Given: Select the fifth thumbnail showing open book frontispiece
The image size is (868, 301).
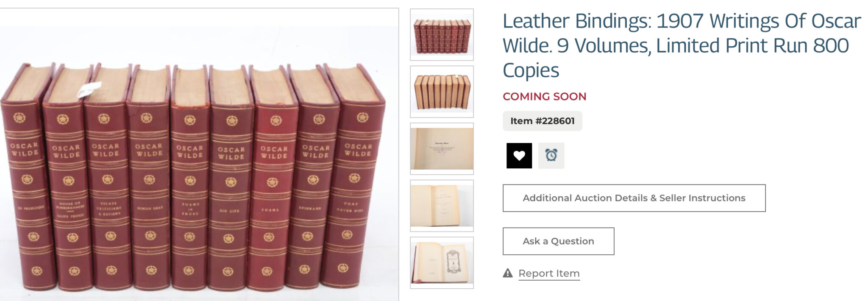Looking at the screenshot, I should [x=442, y=263].
